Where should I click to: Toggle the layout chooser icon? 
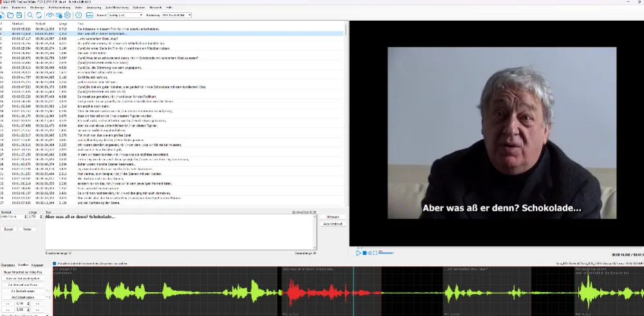(x=90, y=15)
